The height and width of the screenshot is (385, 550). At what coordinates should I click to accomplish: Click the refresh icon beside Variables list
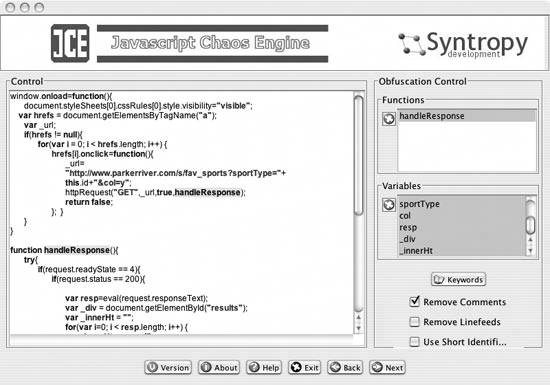click(x=389, y=204)
